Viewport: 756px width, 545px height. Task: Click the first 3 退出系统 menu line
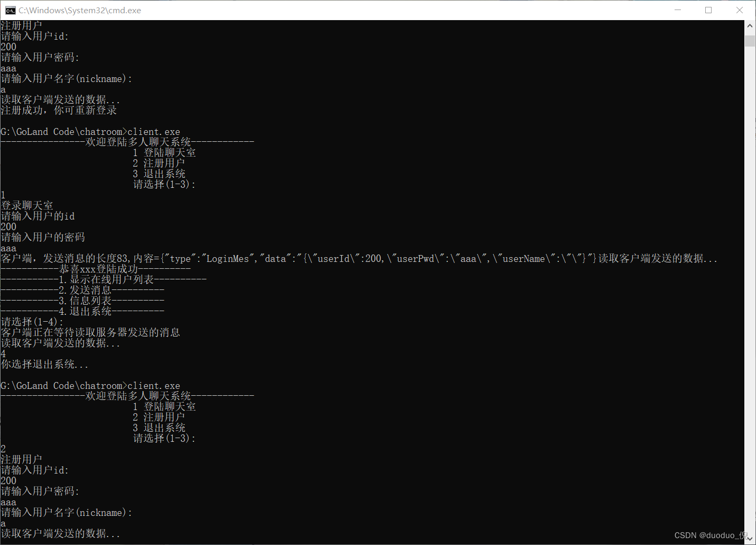coord(159,174)
